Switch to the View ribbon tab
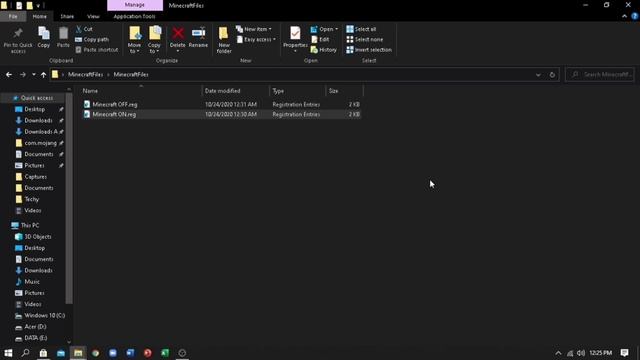This screenshot has height=360, width=640. (93, 16)
